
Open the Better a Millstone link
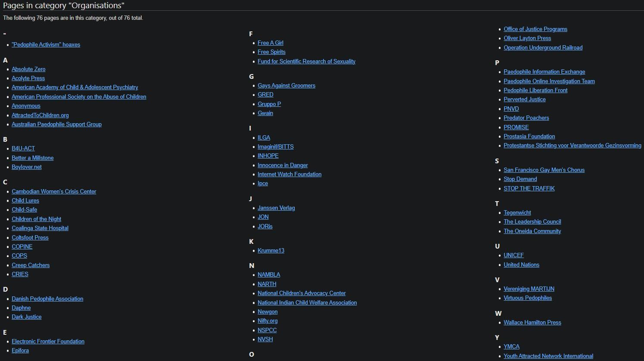33,158
